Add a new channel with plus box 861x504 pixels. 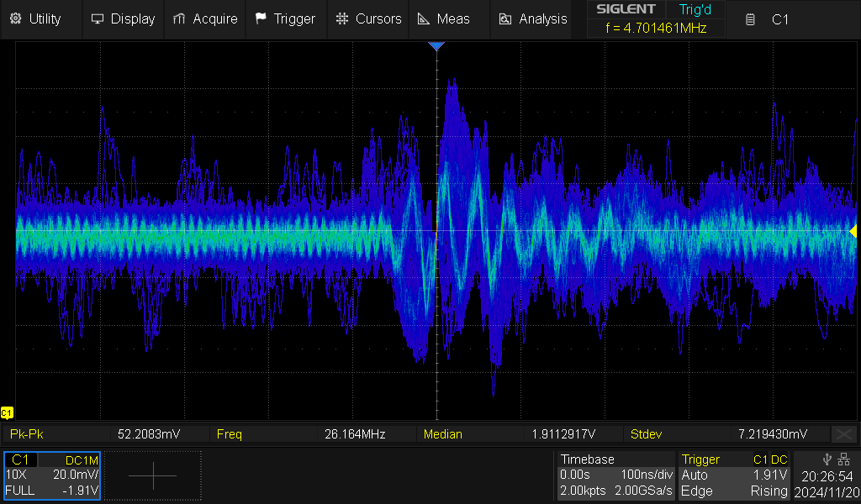tap(153, 475)
